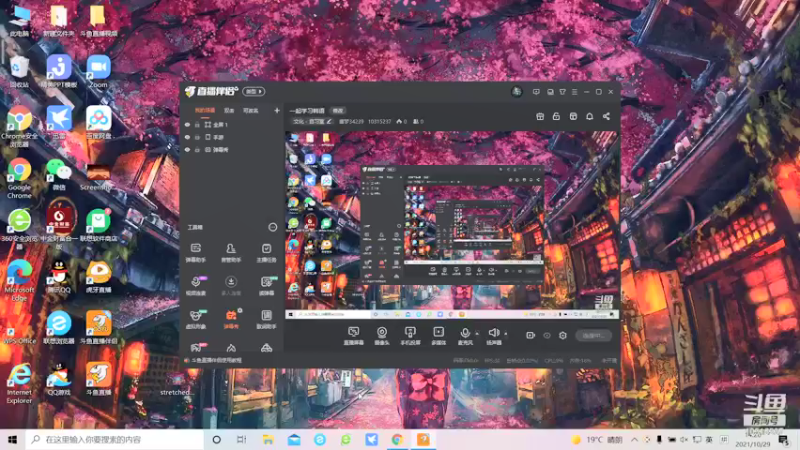Edit the stream category with pencil

click(x=329, y=121)
